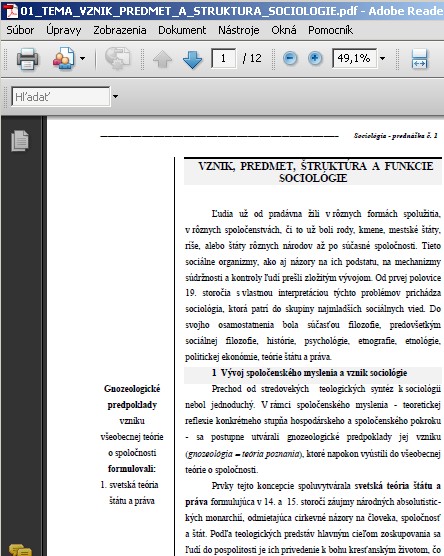
Task: Click the 49,1% zoom field
Action: coord(354,58)
